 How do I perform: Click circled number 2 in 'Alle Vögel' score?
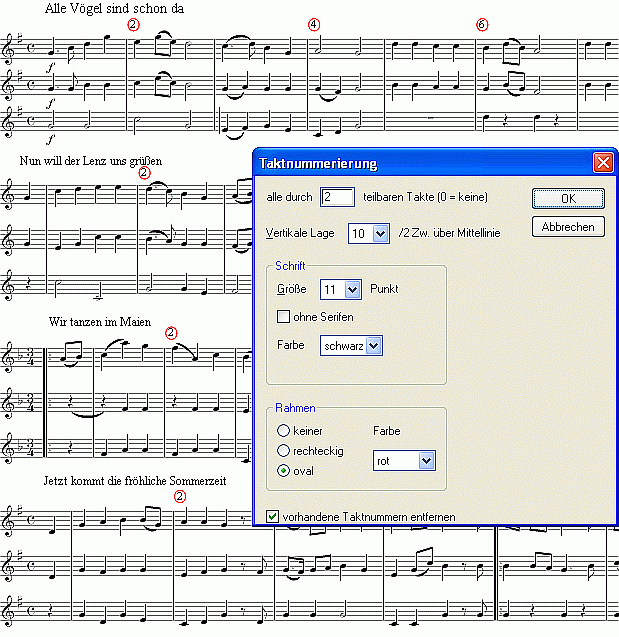point(134,23)
